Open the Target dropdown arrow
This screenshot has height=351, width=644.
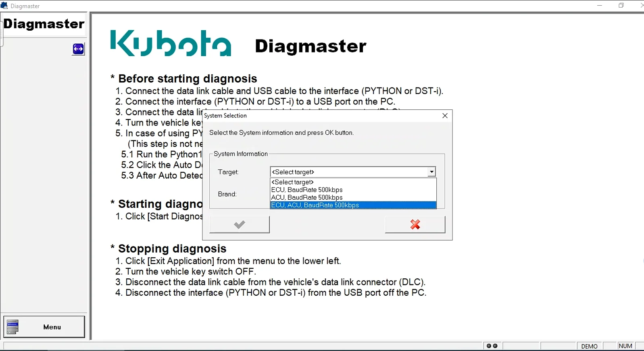point(431,172)
